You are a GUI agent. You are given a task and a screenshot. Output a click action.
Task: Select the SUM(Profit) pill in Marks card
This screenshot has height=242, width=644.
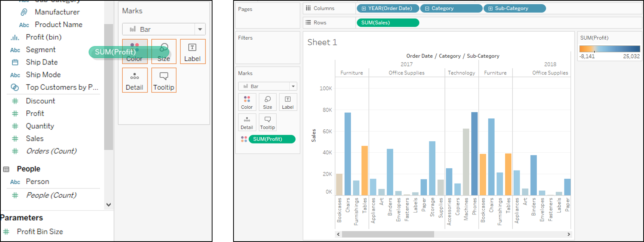click(x=272, y=139)
